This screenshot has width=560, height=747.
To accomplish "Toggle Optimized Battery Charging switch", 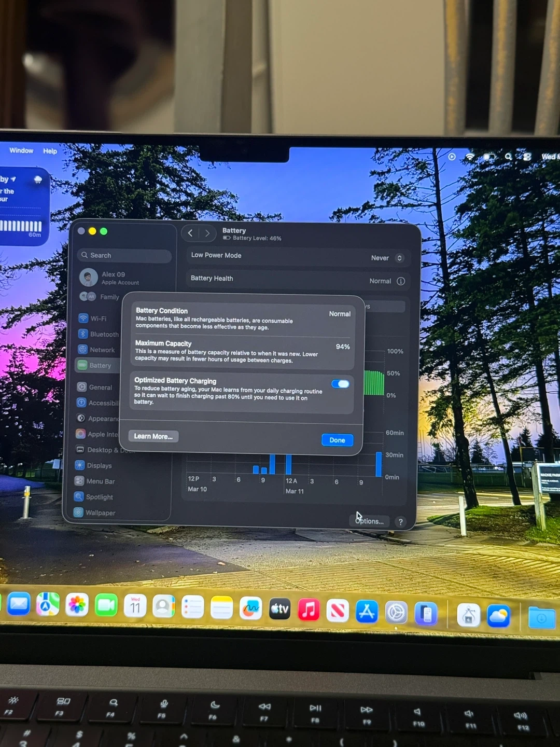I will pyautogui.click(x=340, y=384).
